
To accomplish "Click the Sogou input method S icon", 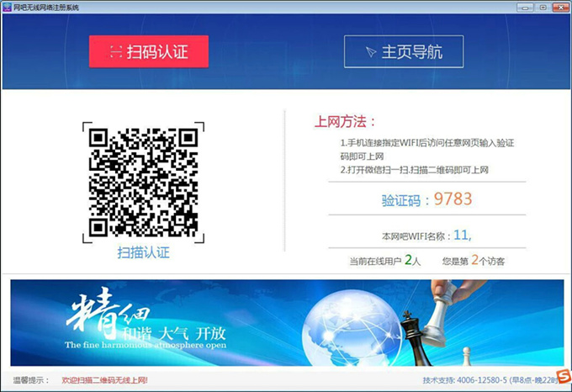I will 564,377.
